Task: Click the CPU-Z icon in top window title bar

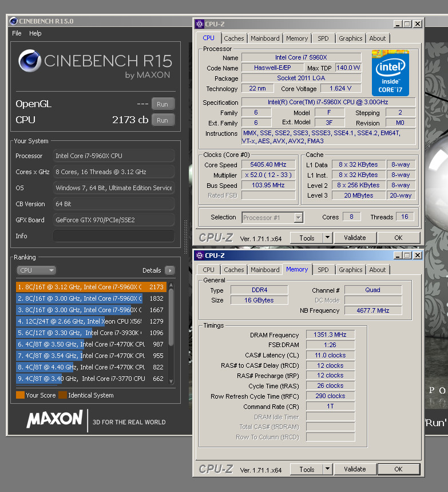Action: point(199,24)
